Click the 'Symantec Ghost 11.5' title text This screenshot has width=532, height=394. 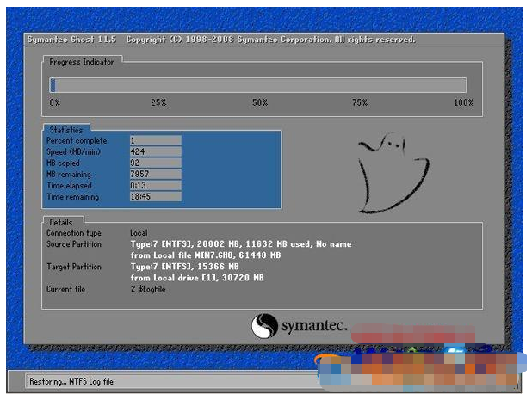[x=71, y=40]
